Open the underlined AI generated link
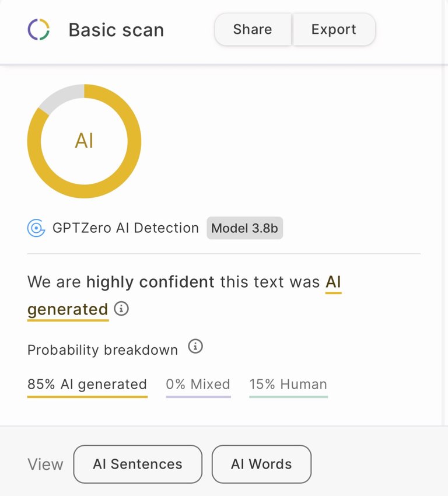Screen dimensions: 448x496 coord(68,309)
